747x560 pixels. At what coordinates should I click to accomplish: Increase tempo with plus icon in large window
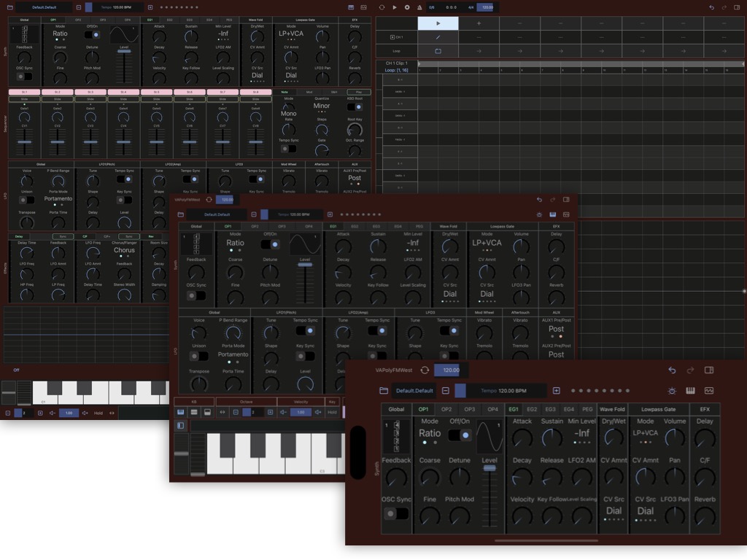point(150,7)
